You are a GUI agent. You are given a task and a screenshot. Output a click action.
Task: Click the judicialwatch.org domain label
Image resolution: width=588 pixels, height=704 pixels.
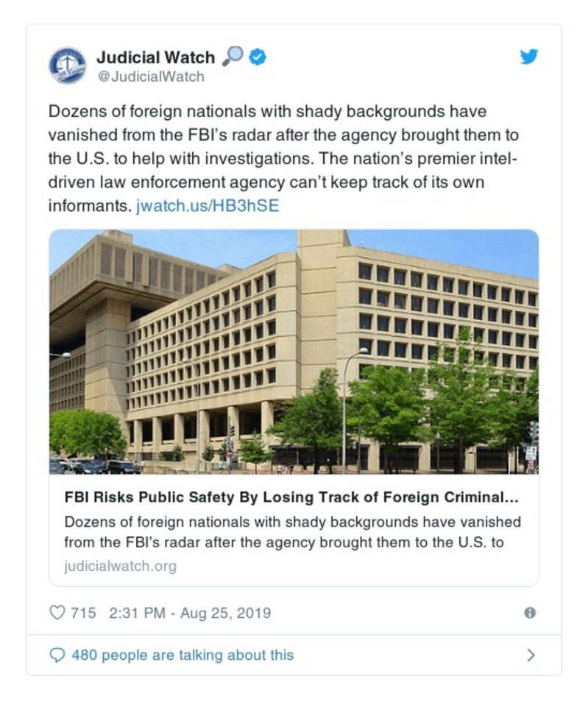coord(120,566)
